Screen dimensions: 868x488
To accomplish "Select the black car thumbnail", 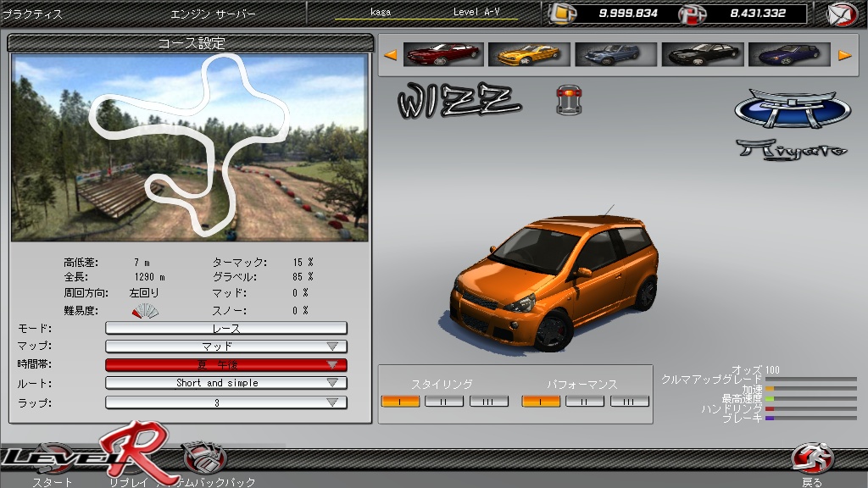I will coord(703,54).
